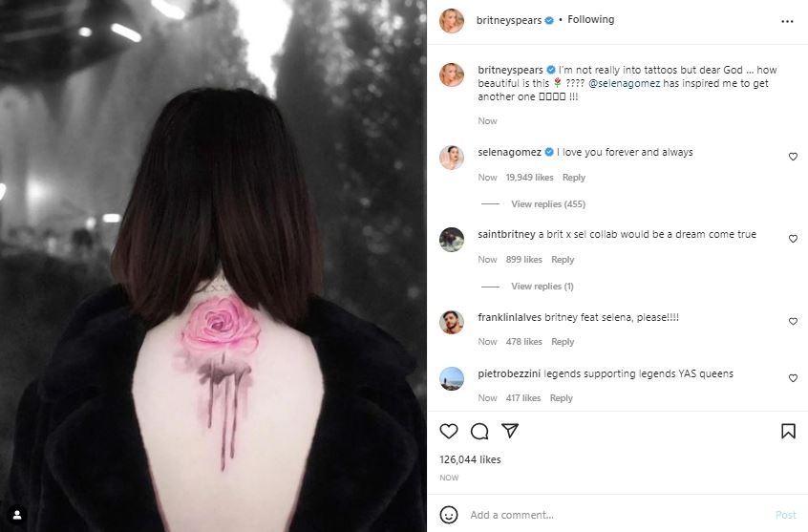Screen dimensions: 808x532
Task: Like selenagomez's comment heart
Action: pyautogui.click(x=793, y=157)
